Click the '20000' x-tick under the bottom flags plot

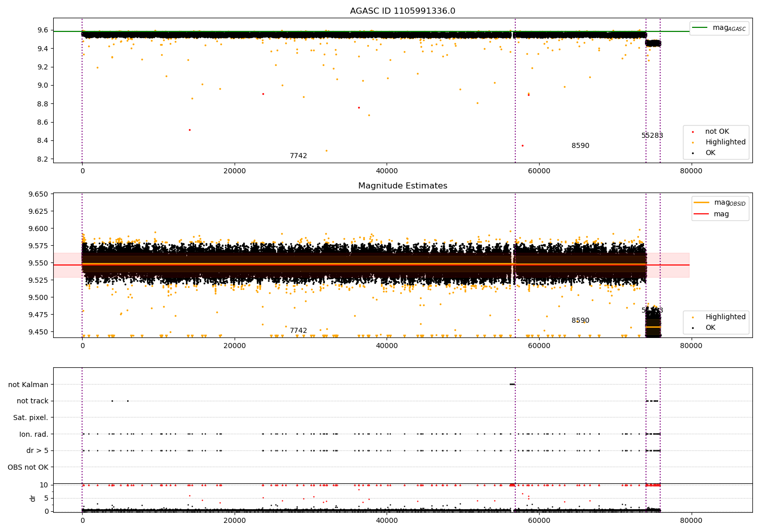(x=235, y=521)
